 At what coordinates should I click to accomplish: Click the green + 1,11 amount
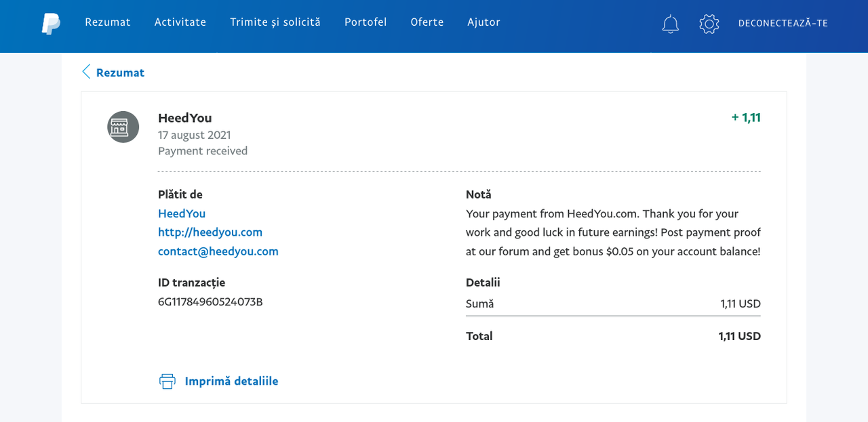tap(746, 117)
